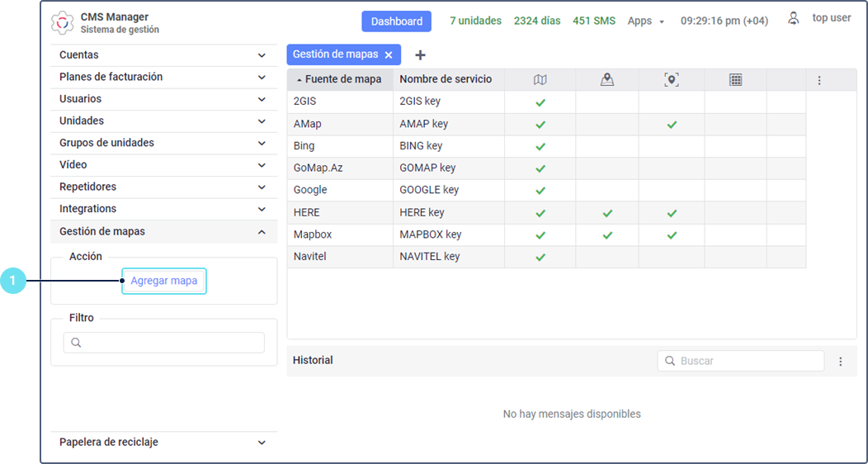Click the CMS Manager logo
The image size is (868, 464).
tap(63, 22)
